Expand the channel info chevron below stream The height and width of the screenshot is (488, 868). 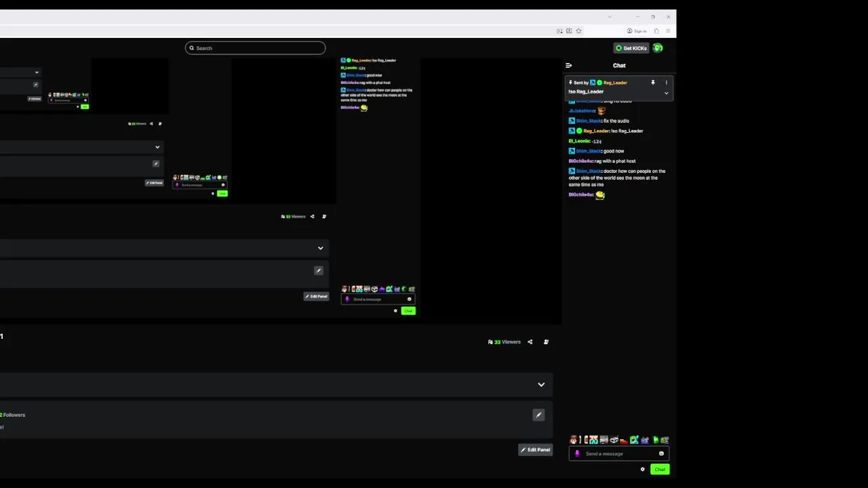click(x=541, y=384)
